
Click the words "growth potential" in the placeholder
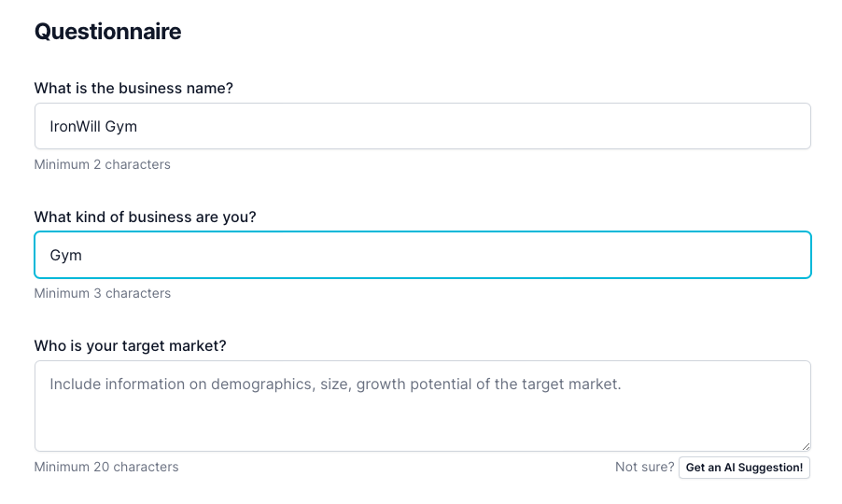pyautogui.click(x=413, y=384)
